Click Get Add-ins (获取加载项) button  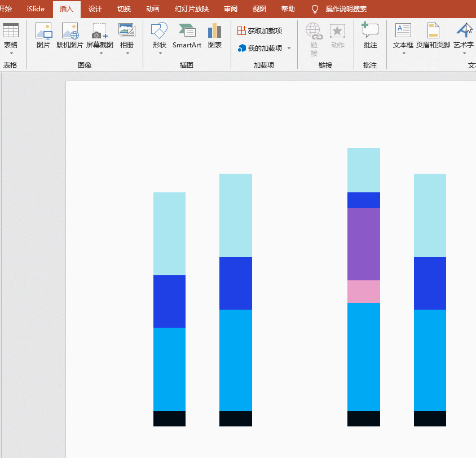(x=260, y=31)
